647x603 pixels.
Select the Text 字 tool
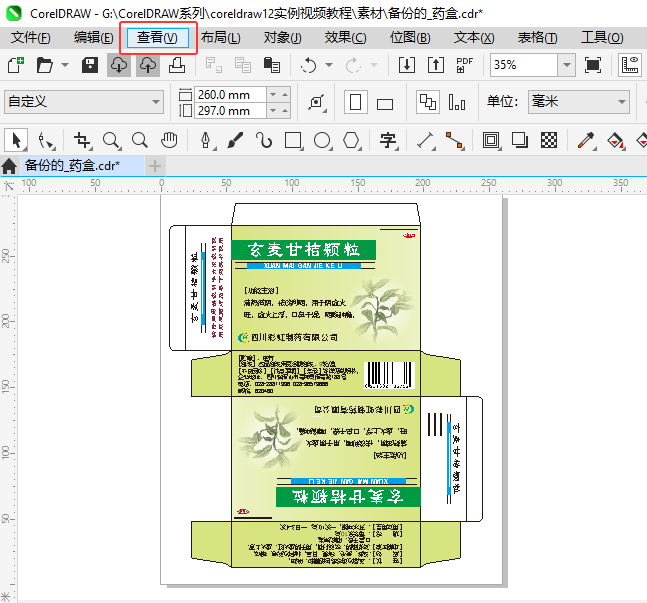click(x=388, y=140)
